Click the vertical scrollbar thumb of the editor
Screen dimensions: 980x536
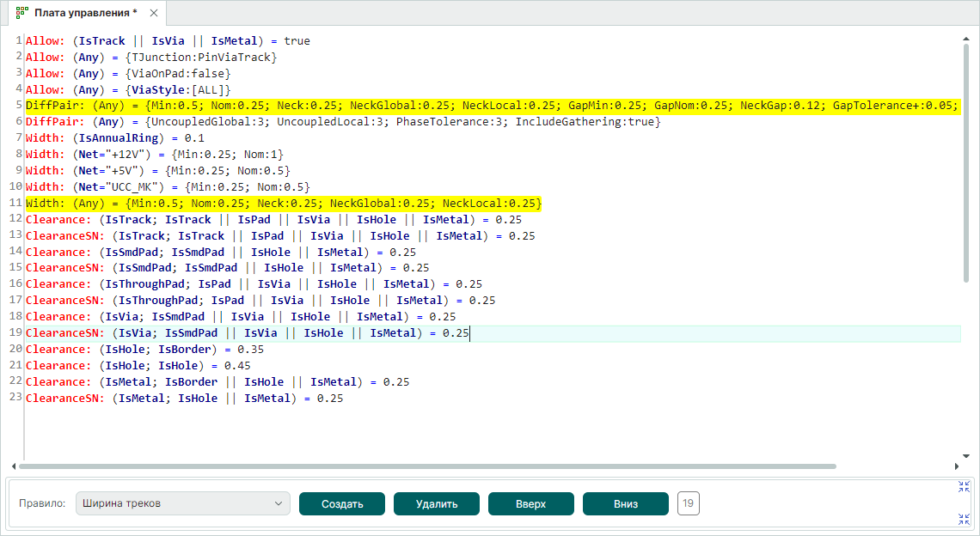click(x=966, y=163)
